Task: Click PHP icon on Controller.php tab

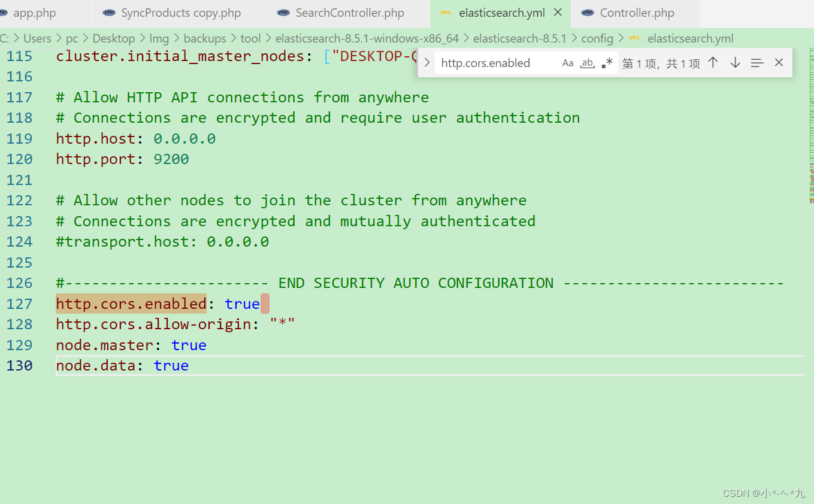Action: pyautogui.click(x=588, y=13)
